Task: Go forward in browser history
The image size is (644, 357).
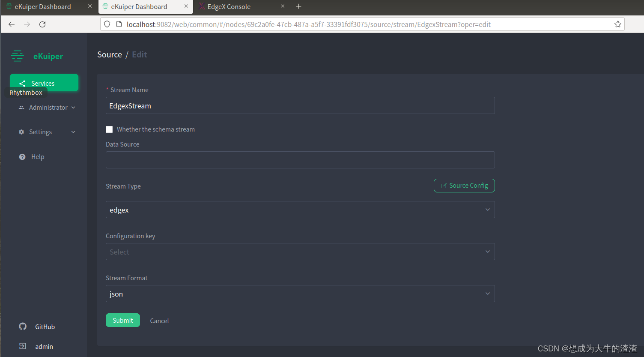Action: (27, 24)
